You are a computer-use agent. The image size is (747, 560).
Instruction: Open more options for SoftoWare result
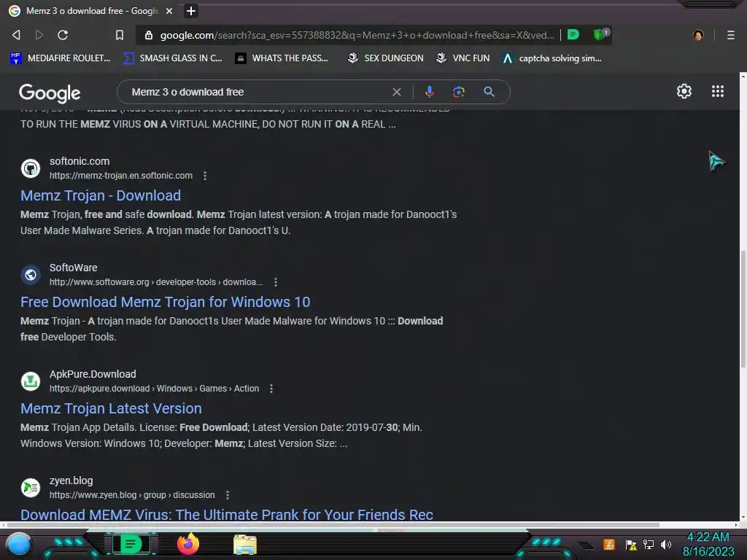[275, 282]
